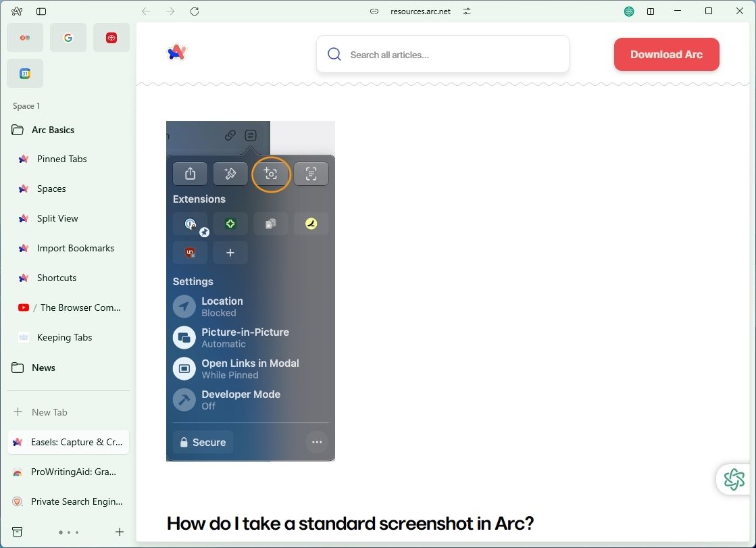Open the Pinned Tabs tab

(x=68, y=159)
